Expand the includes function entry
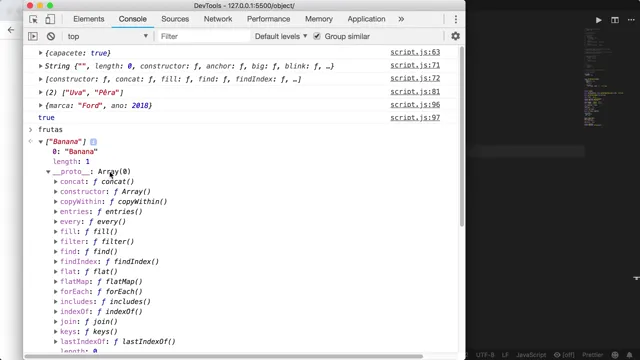The height and width of the screenshot is (360, 640). point(56,302)
